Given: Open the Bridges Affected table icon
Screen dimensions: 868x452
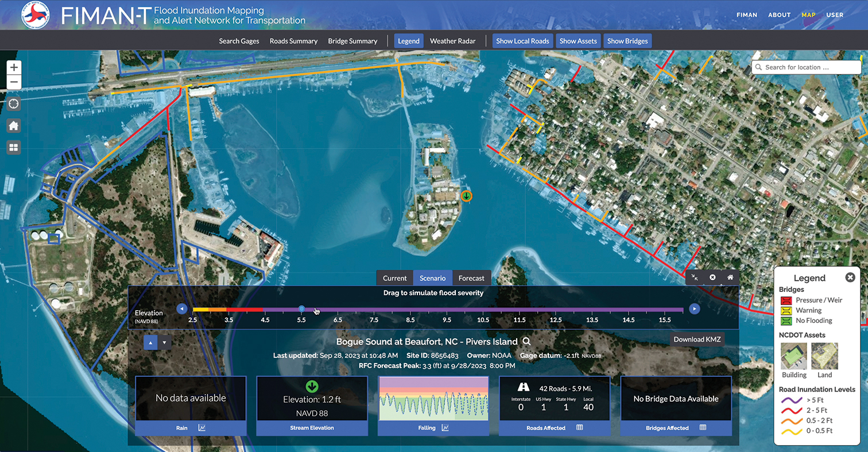Looking at the screenshot, I should (x=703, y=427).
